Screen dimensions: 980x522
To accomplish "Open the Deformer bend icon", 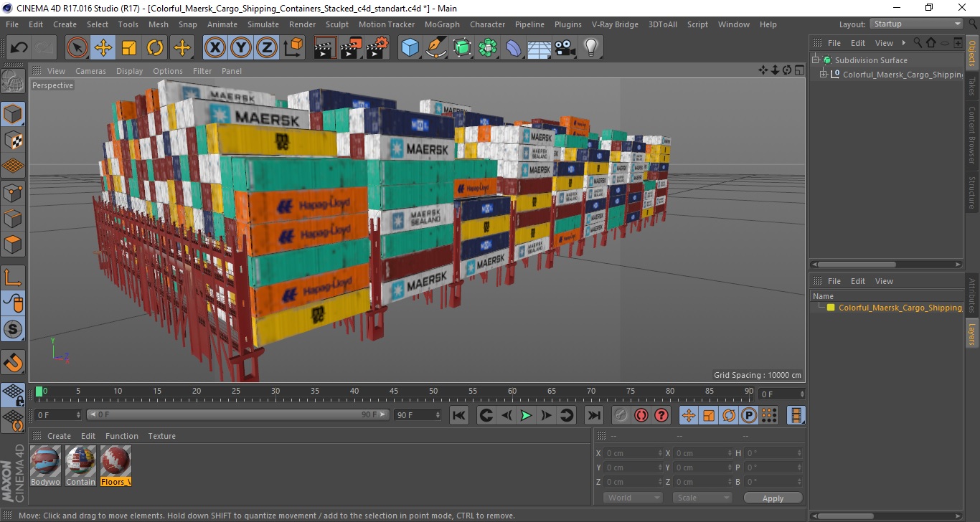I will [514, 48].
